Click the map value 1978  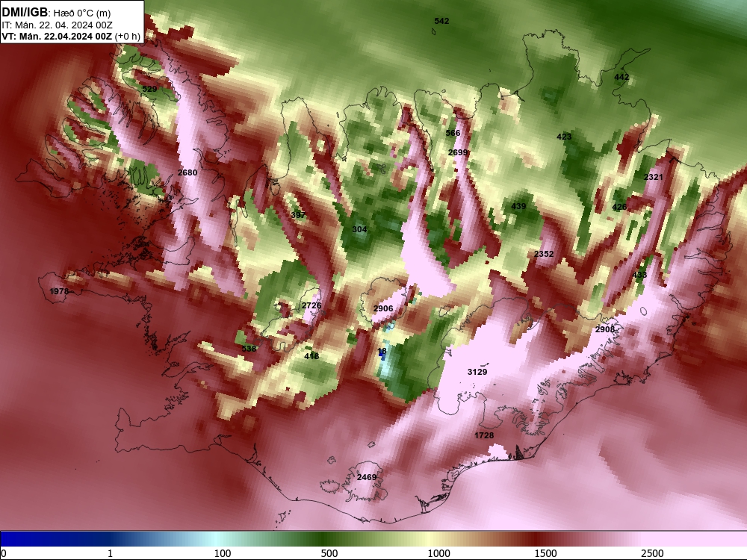[59, 291]
